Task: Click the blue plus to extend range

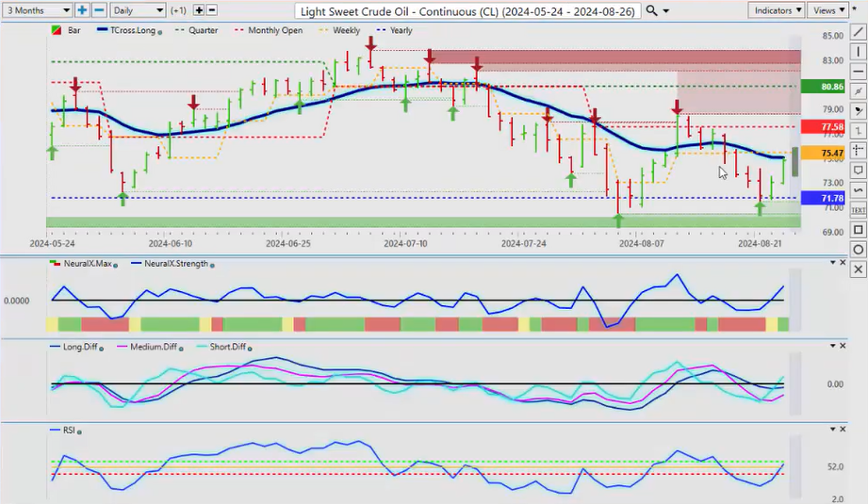Action: point(82,10)
